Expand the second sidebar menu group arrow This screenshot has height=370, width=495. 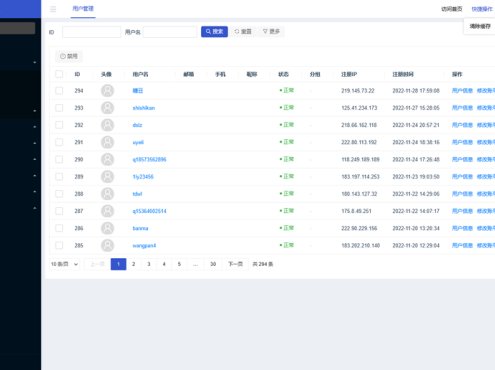coord(35,111)
